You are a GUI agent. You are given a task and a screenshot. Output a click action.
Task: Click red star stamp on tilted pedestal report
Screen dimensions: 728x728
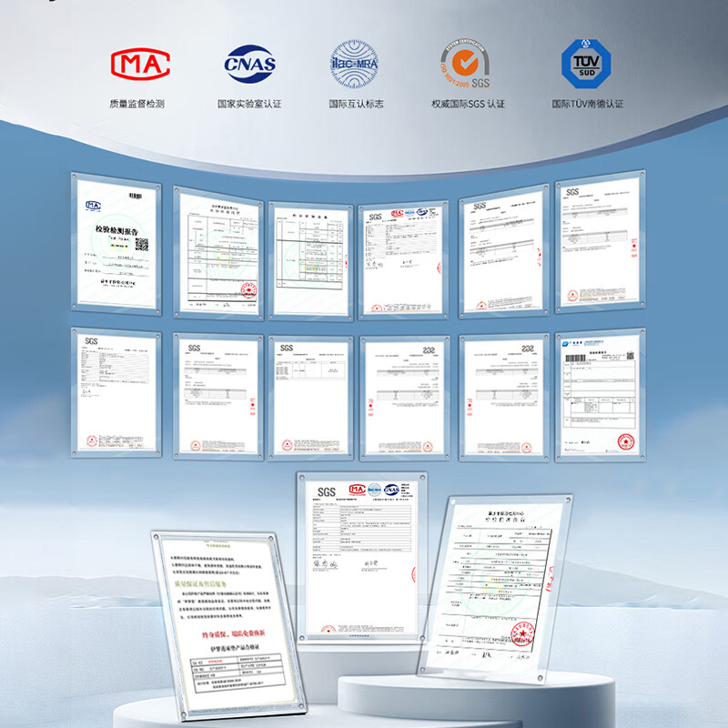tap(522, 633)
